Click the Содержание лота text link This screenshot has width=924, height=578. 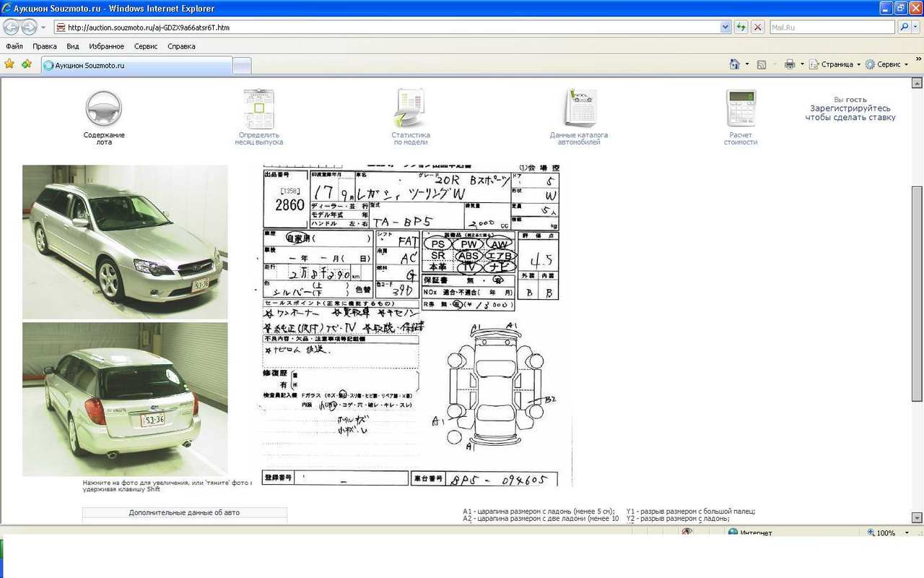click(104, 139)
